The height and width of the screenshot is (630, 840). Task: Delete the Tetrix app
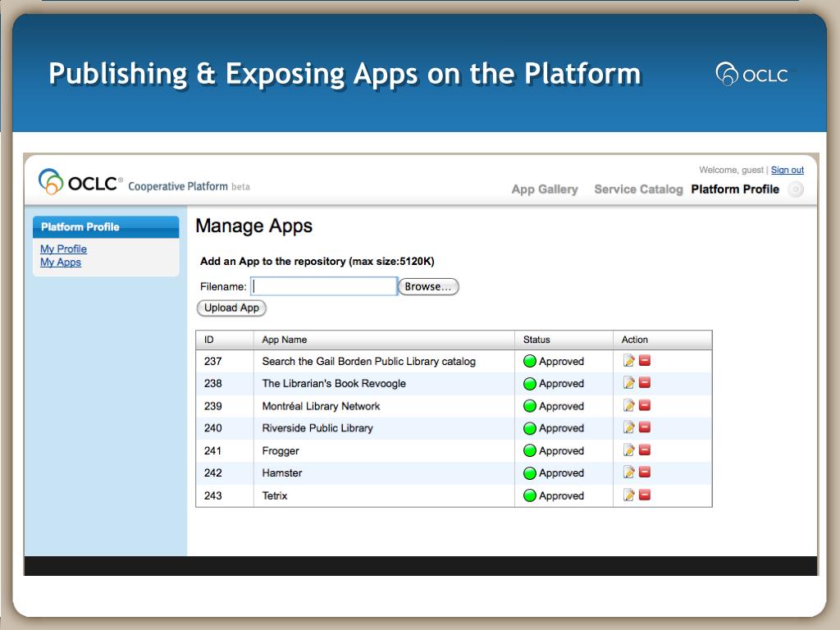[645, 495]
